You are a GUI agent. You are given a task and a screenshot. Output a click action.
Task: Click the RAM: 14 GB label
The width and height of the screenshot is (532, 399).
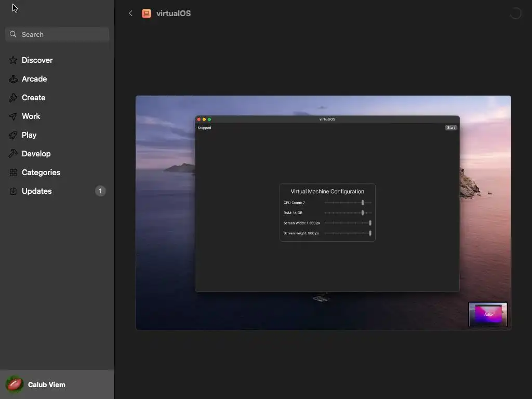pyautogui.click(x=293, y=212)
